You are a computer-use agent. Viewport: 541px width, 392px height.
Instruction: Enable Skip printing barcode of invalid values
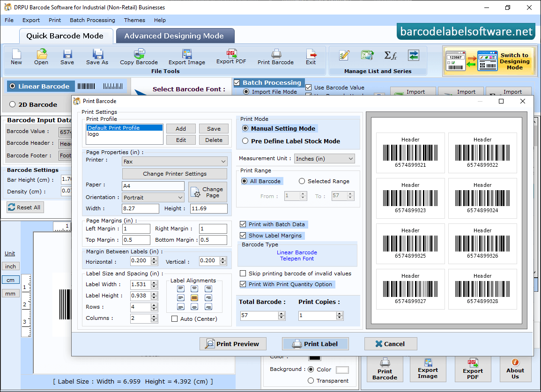pyautogui.click(x=243, y=274)
